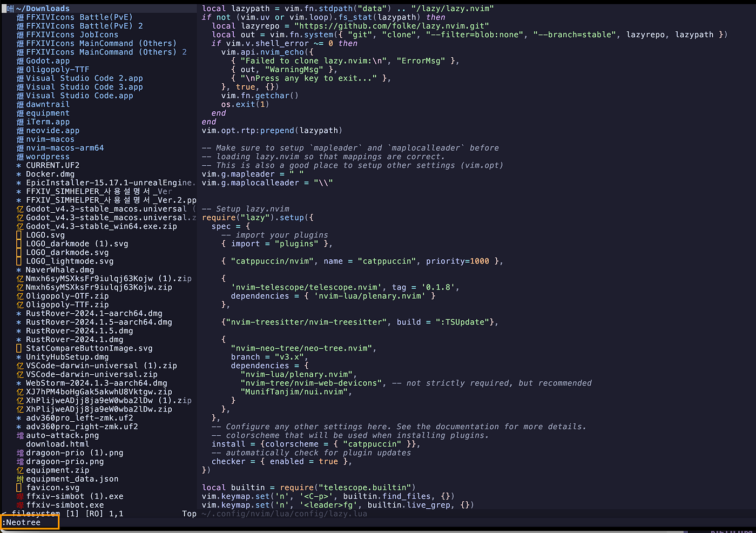Click the JSON icon beside equipment_data.json
The width and height of the screenshot is (756, 533).
point(20,478)
